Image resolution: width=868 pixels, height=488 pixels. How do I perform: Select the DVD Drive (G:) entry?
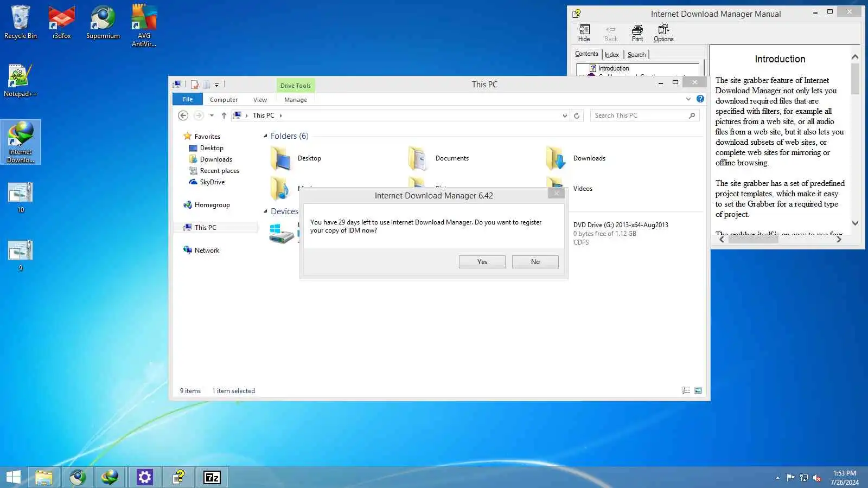pyautogui.click(x=621, y=234)
